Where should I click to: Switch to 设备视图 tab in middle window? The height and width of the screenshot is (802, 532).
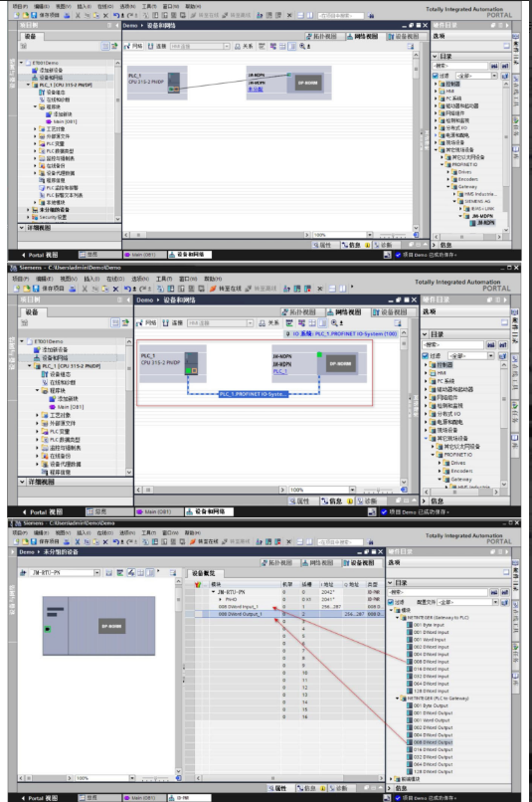point(390,312)
